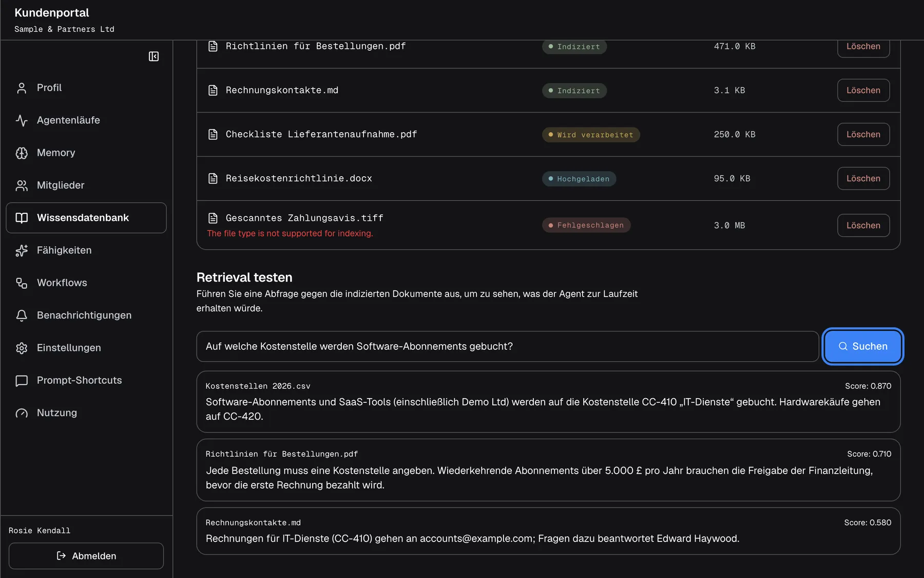Select the Rechnungskontakte.md result title
Image resolution: width=924 pixels, height=578 pixels.
[253, 523]
